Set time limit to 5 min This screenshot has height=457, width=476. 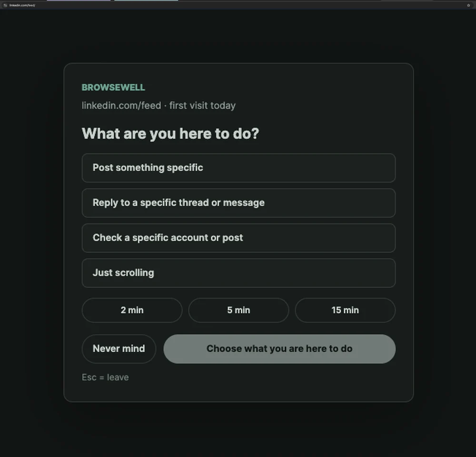click(x=238, y=310)
